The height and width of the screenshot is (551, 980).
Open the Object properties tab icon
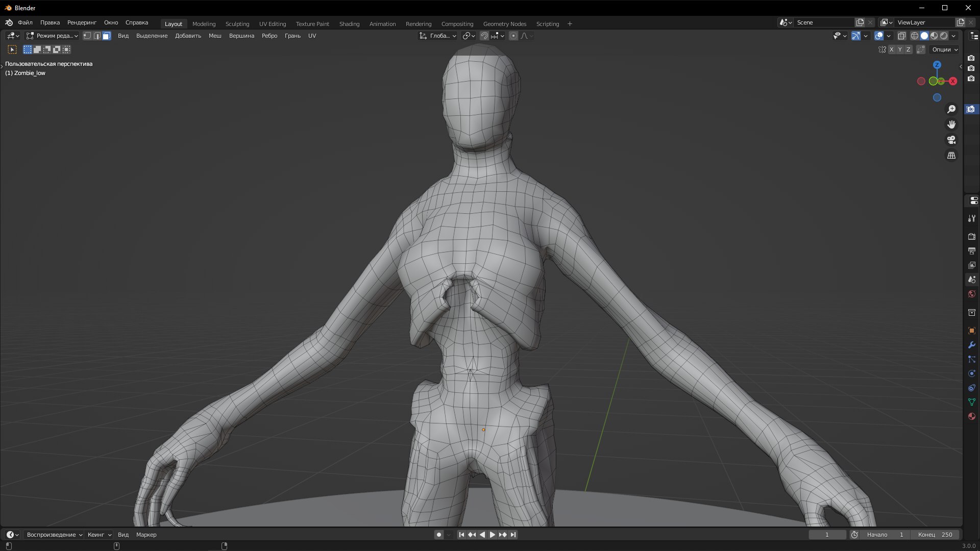(972, 331)
